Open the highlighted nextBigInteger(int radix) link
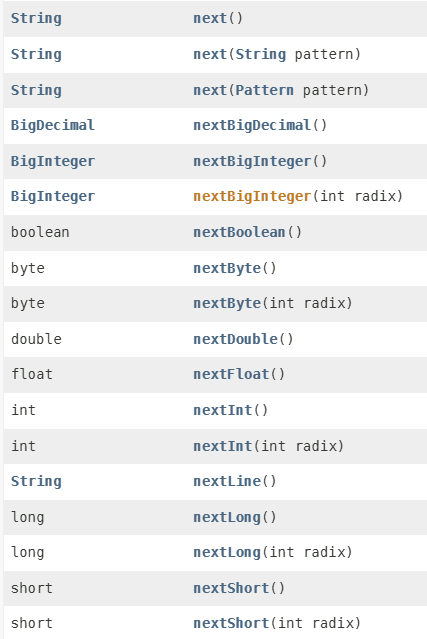The image size is (427, 639). tap(252, 196)
